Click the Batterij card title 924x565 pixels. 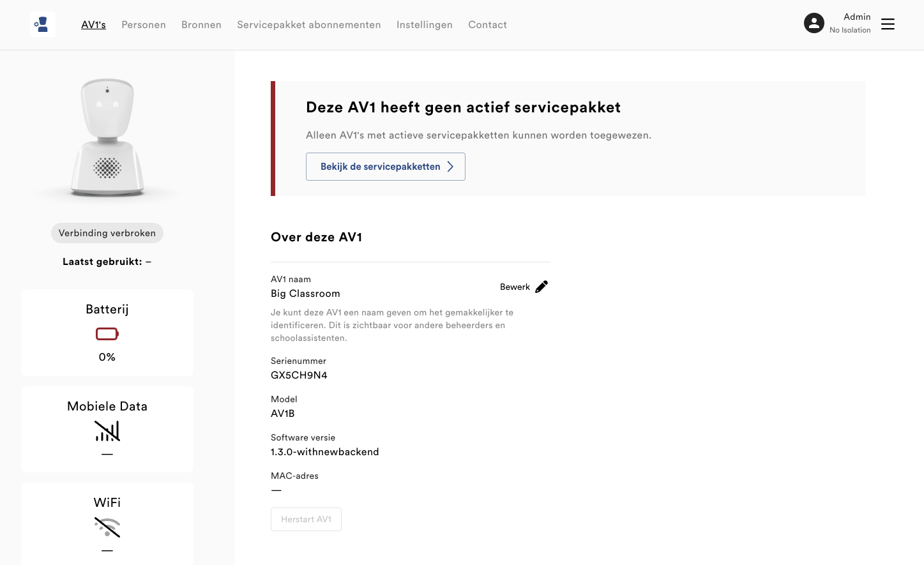click(x=107, y=310)
